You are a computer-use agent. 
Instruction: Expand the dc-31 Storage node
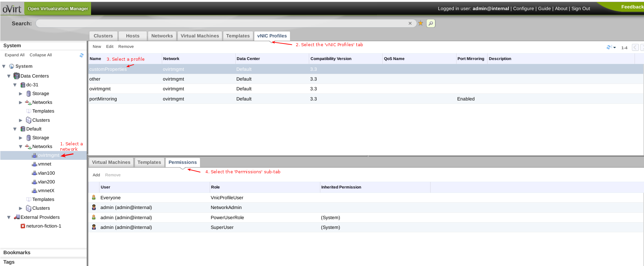[x=21, y=94]
